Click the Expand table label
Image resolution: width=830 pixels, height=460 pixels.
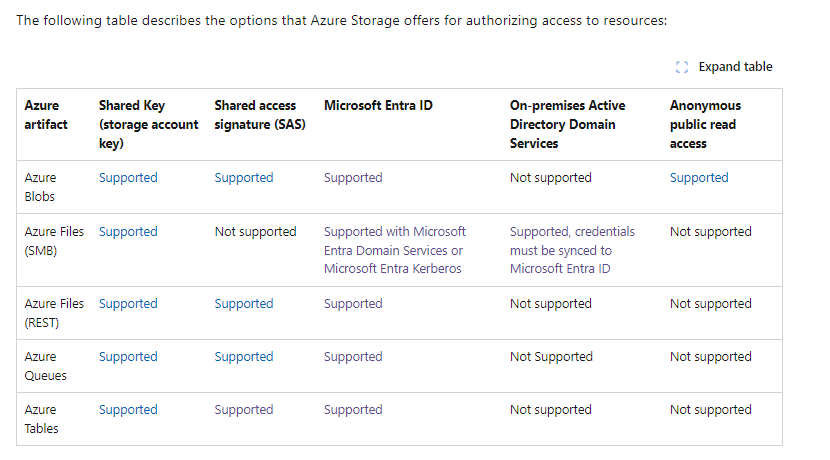735,67
